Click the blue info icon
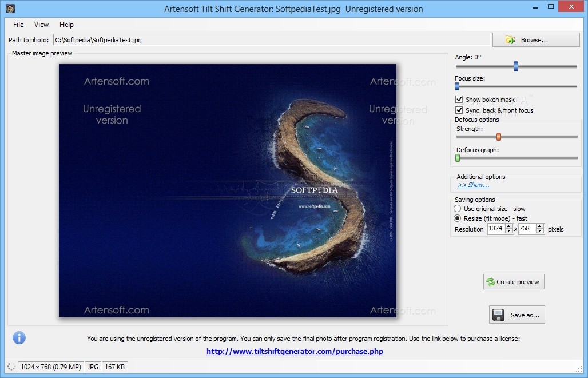The width and height of the screenshot is (588, 378). [19, 338]
